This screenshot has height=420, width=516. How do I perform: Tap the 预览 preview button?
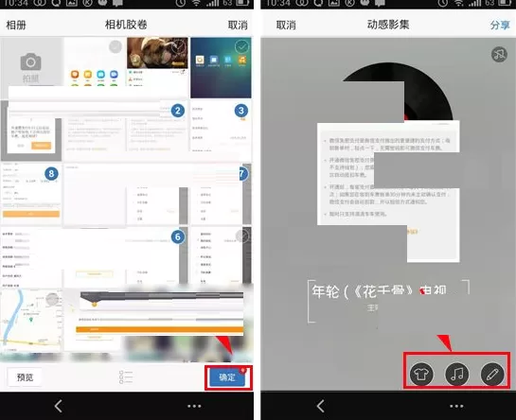[25, 377]
